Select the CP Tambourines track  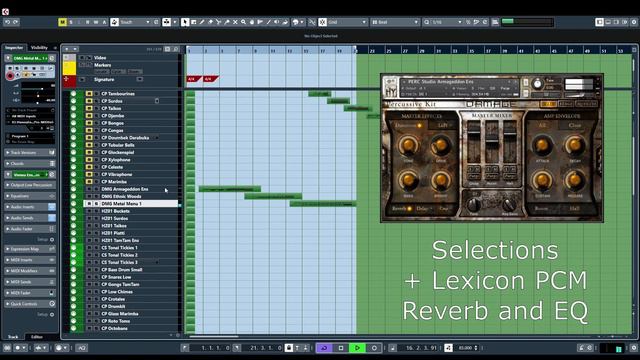coord(118,94)
